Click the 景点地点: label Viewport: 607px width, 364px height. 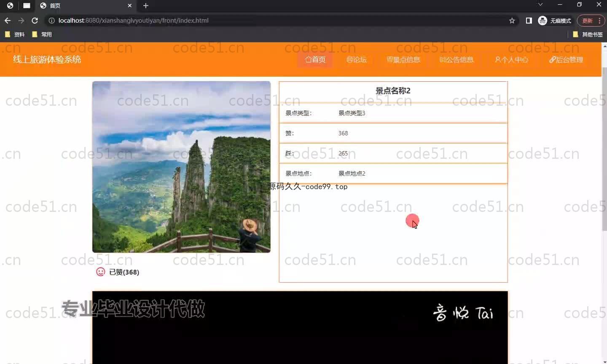pos(298,173)
